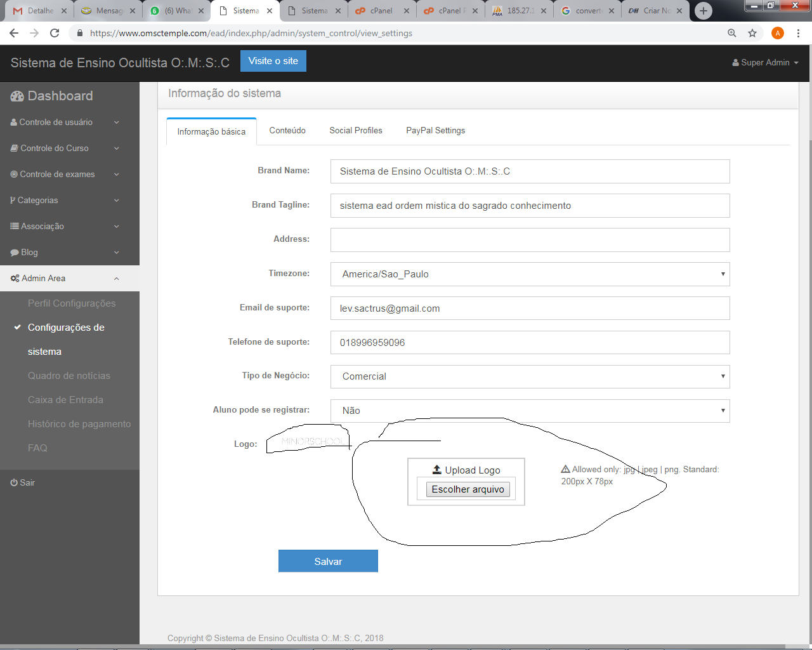Open Caixa de Entrada link
The image size is (812, 650).
tap(65, 400)
